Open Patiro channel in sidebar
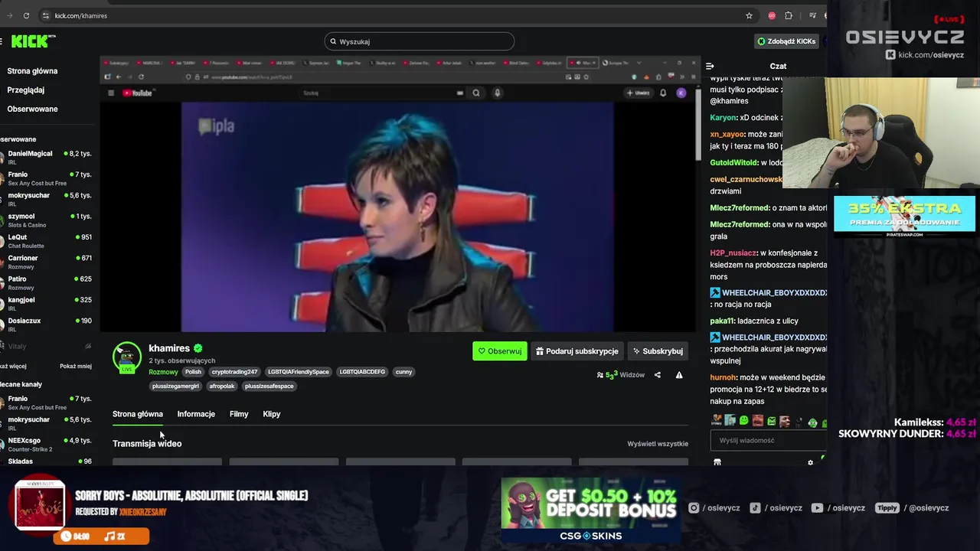This screenshot has width=980, height=551. click(46, 282)
